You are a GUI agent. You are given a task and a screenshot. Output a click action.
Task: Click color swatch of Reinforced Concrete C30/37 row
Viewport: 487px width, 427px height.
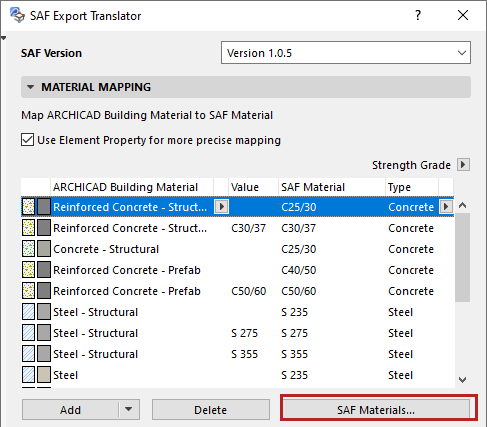point(44,228)
